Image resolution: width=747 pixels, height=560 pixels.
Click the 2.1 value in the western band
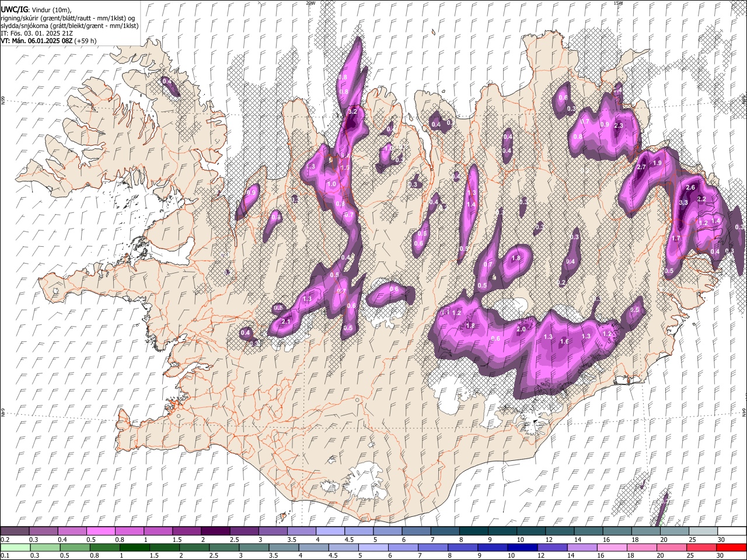[x=286, y=321]
